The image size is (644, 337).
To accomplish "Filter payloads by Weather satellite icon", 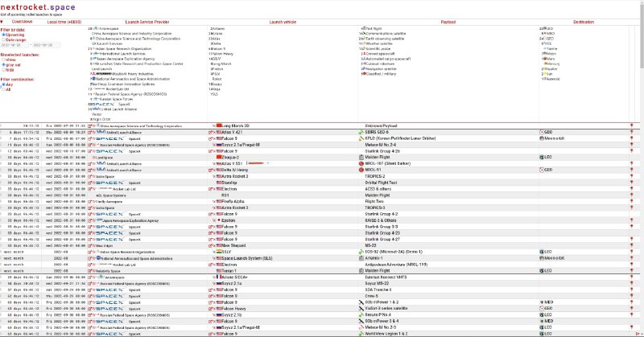I will [365, 43].
